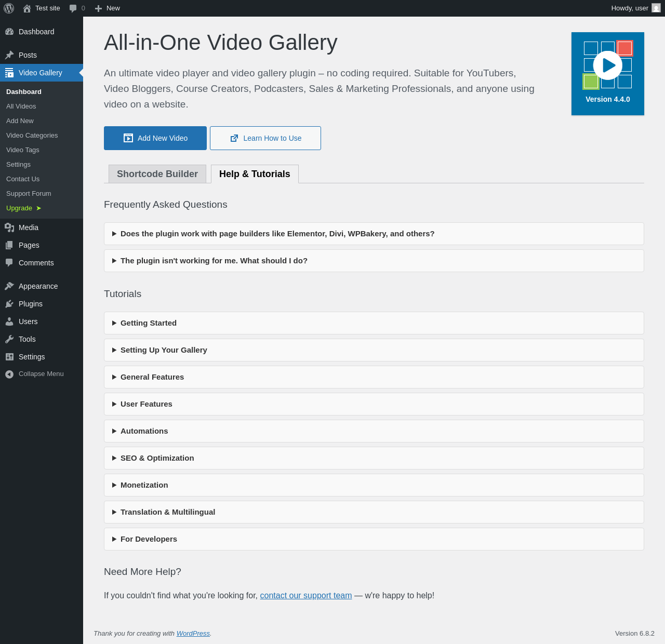Click the Upgrade arrow icon
Image resolution: width=665 pixels, height=644 pixels.
tap(38, 208)
